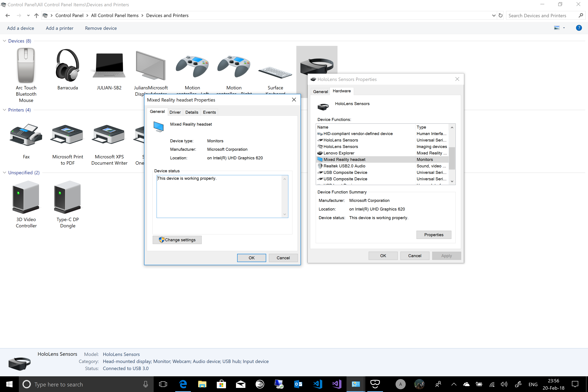Select the Arc Touch Bluetooth Mouse device
The image size is (588, 392).
point(26,75)
